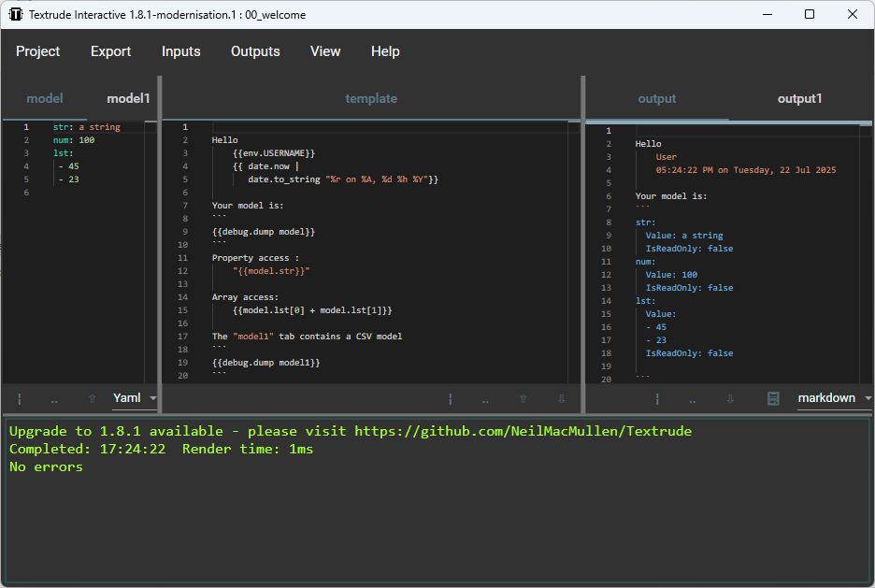Switch to the output1 tab
Screen dimensions: 875x588
[x=799, y=99]
